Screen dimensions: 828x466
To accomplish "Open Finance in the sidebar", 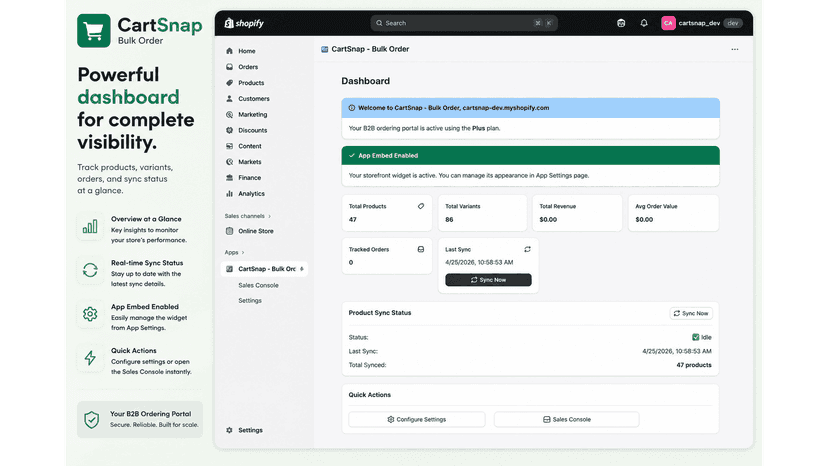I will (x=249, y=178).
